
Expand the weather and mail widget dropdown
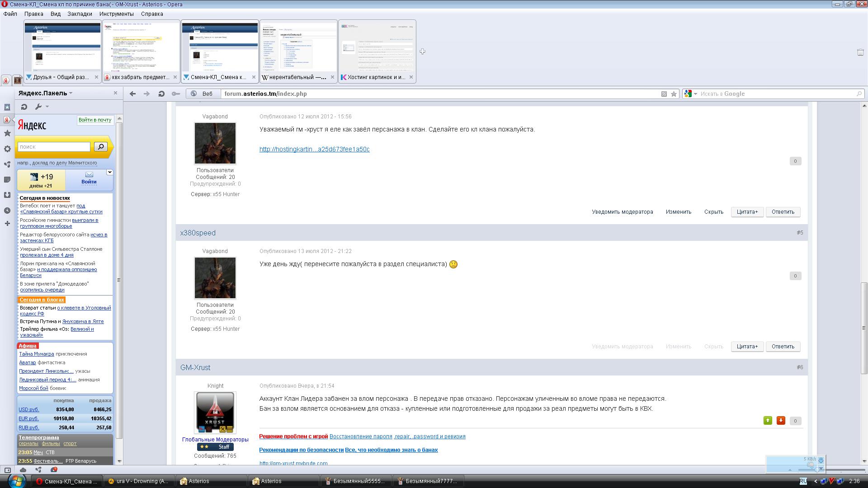point(109,172)
